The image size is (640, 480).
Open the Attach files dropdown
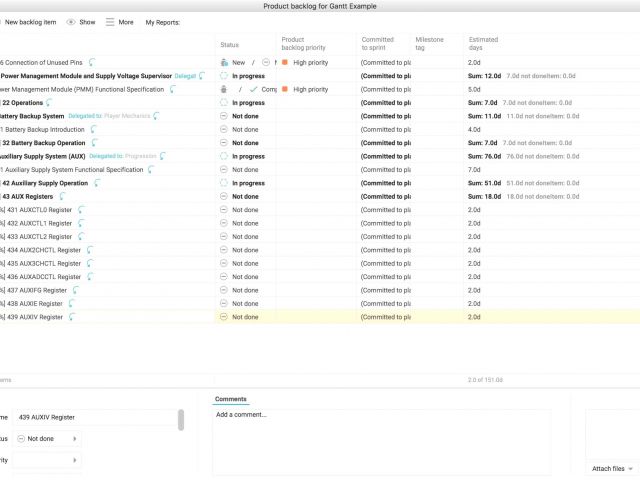tap(612, 468)
